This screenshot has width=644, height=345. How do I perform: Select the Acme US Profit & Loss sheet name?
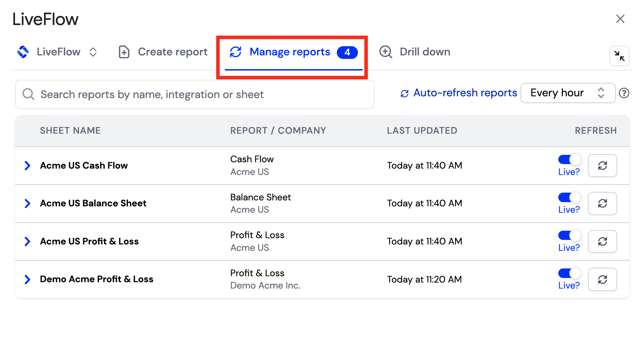[x=89, y=241]
